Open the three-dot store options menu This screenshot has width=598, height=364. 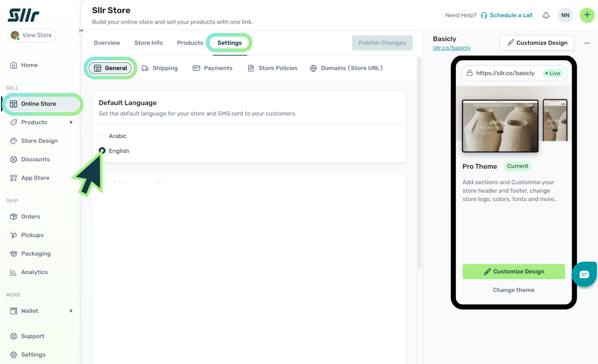point(587,43)
